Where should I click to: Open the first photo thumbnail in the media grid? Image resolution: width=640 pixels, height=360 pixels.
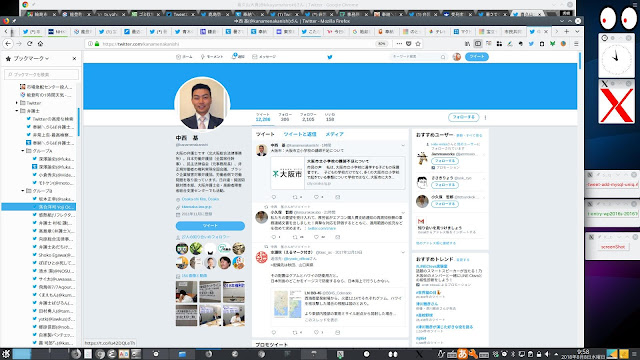click(186, 291)
